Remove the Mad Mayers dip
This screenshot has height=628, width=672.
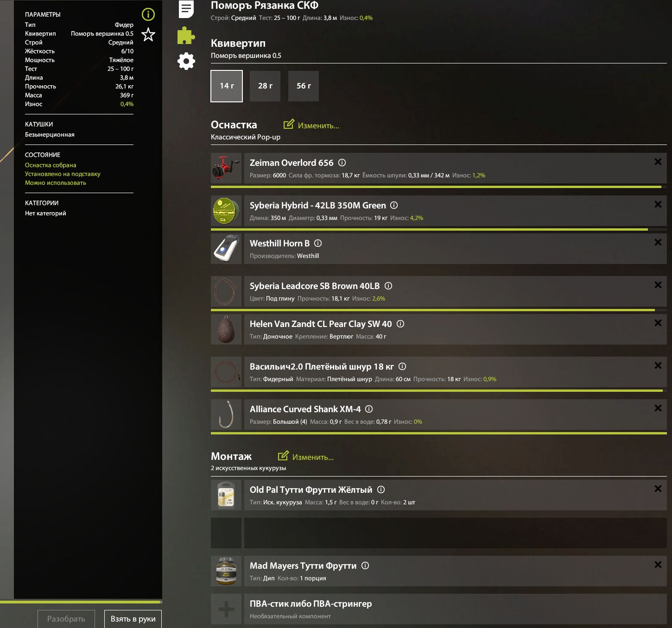(x=658, y=565)
